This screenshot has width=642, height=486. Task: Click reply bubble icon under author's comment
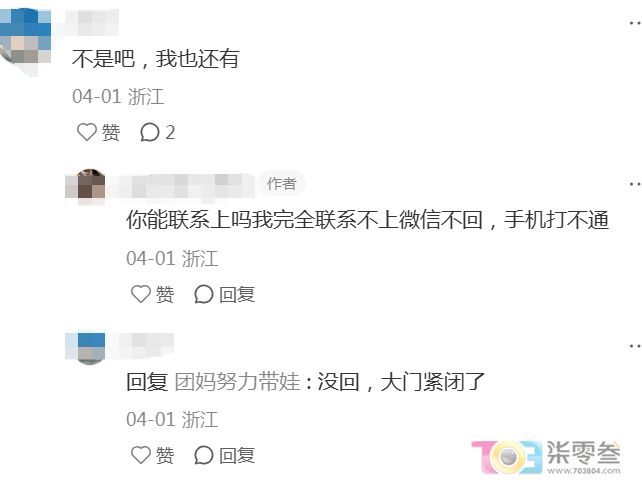pos(203,294)
